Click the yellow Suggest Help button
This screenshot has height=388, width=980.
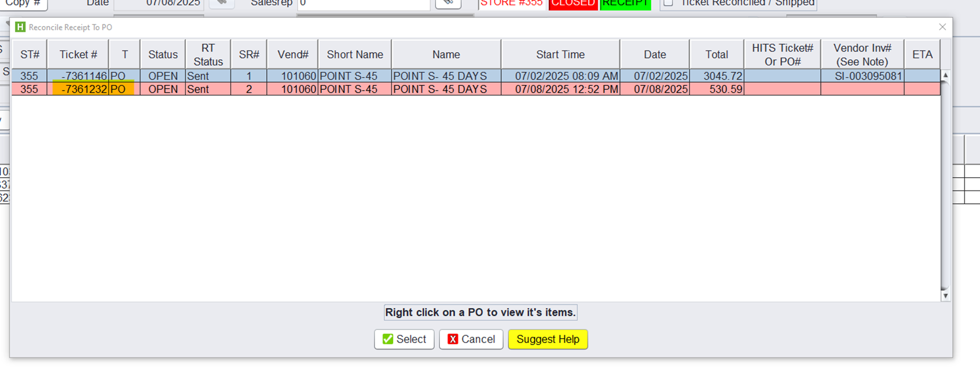(x=548, y=339)
